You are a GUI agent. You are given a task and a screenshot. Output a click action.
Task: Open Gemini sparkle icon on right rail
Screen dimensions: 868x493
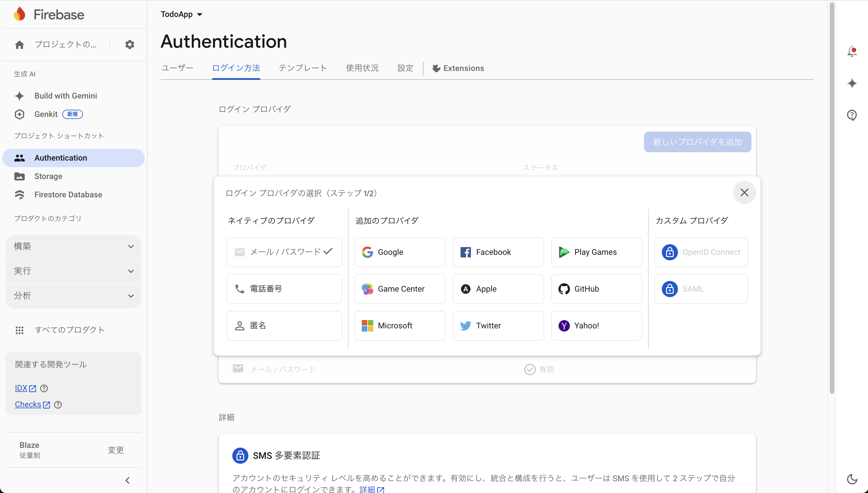tap(852, 83)
